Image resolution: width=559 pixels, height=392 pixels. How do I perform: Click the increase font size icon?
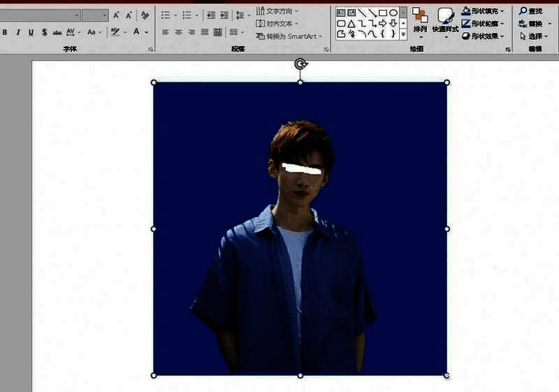tap(117, 15)
